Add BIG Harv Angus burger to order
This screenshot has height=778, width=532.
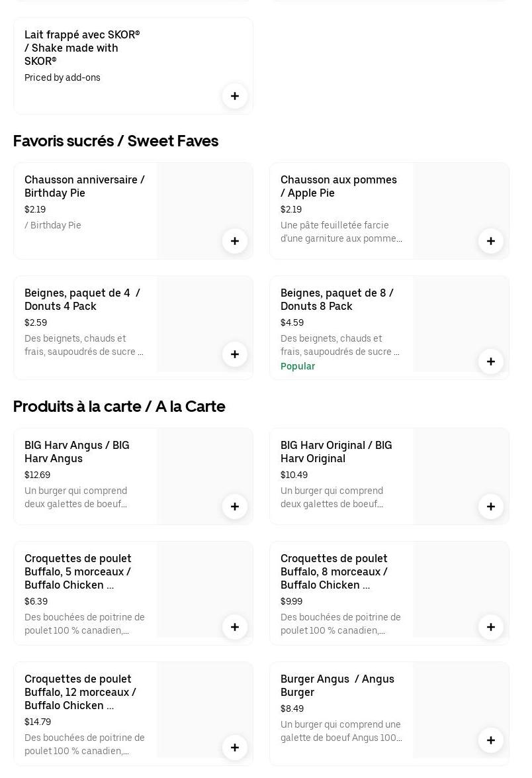pyautogui.click(x=235, y=507)
